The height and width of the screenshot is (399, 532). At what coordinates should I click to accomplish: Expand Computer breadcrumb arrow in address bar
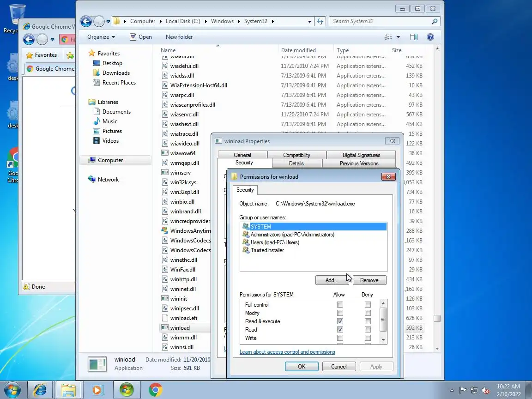coord(161,21)
